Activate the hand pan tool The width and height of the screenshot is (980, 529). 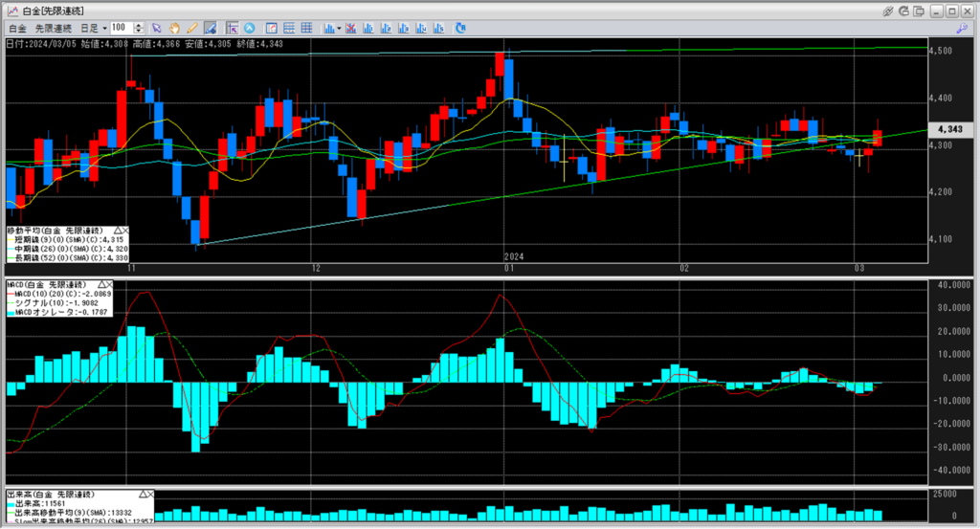tap(174, 28)
